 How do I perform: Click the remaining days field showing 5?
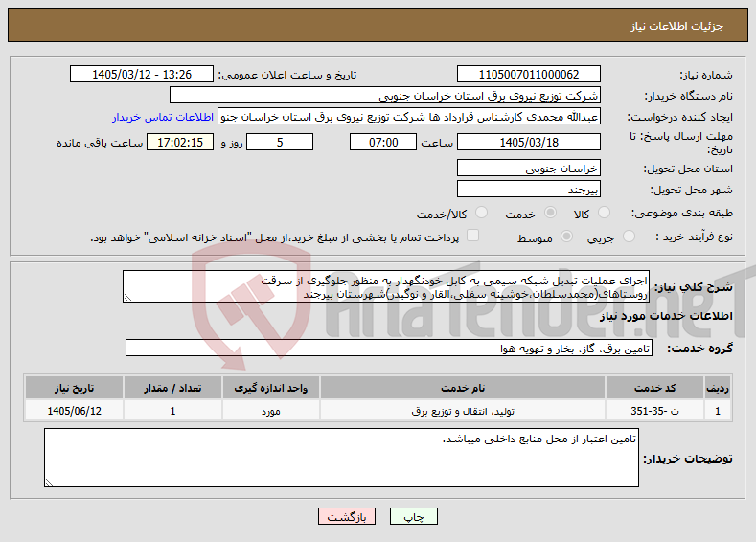[x=280, y=142]
